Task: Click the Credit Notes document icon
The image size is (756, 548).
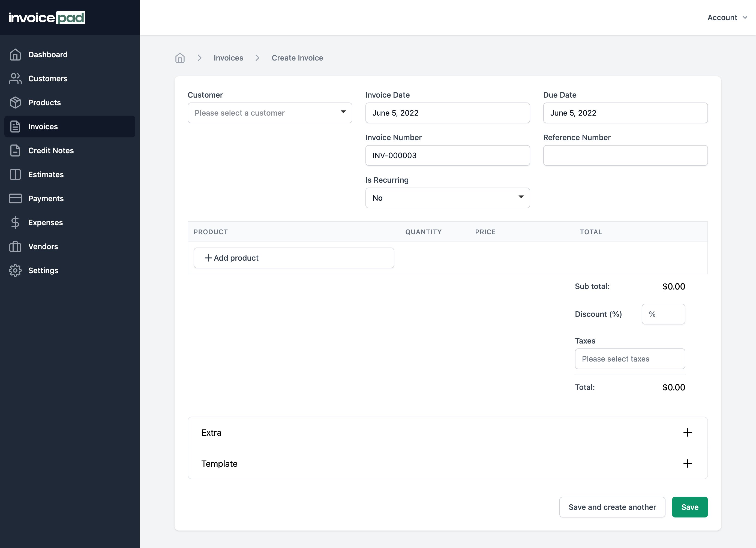Action: [x=15, y=150]
